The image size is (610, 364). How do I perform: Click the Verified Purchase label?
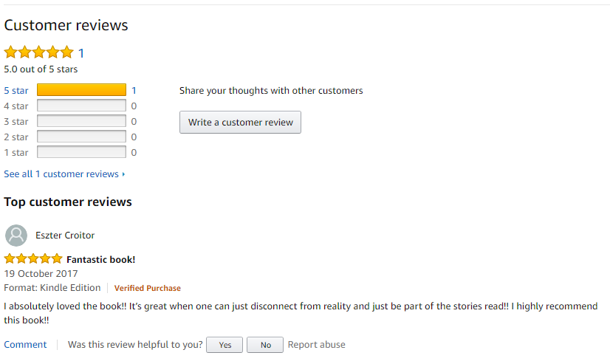tap(147, 288)
